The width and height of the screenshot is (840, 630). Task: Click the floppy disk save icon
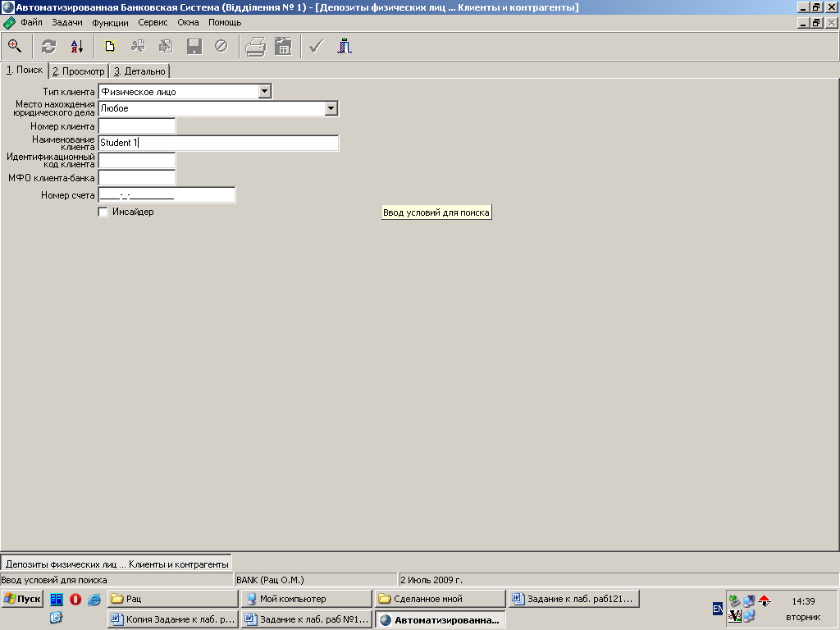(194, 46)
